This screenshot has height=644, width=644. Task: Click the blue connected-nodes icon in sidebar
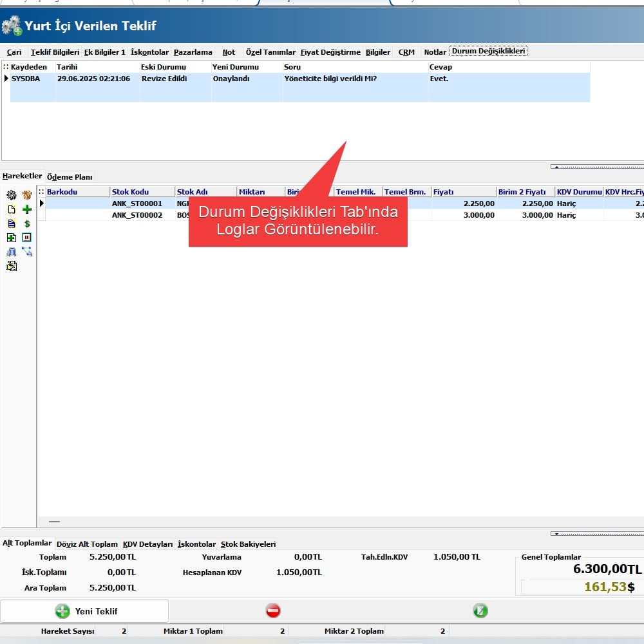27,251
